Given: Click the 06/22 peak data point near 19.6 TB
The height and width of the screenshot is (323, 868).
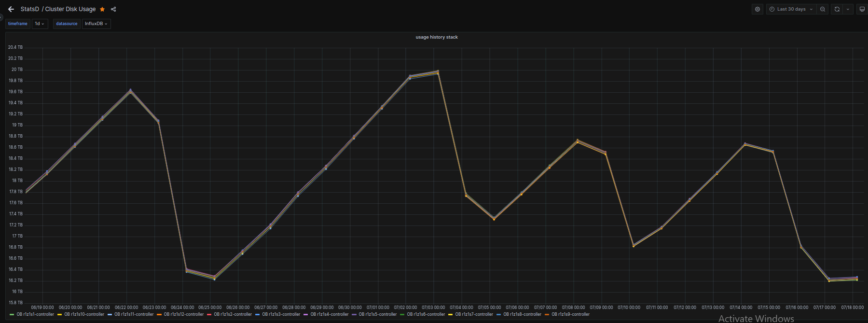Looking at the screenshot, I should coord(130,91).
